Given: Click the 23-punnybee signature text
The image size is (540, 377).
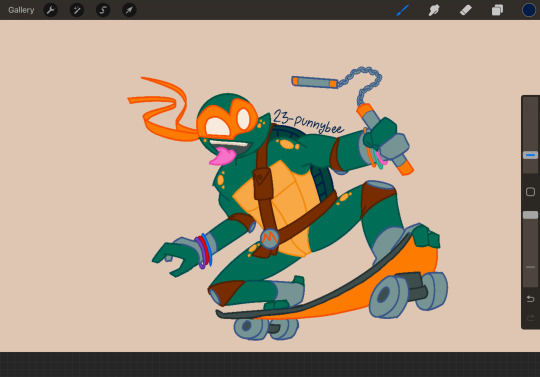Looking at the screenshot, I should click(308, 122).
